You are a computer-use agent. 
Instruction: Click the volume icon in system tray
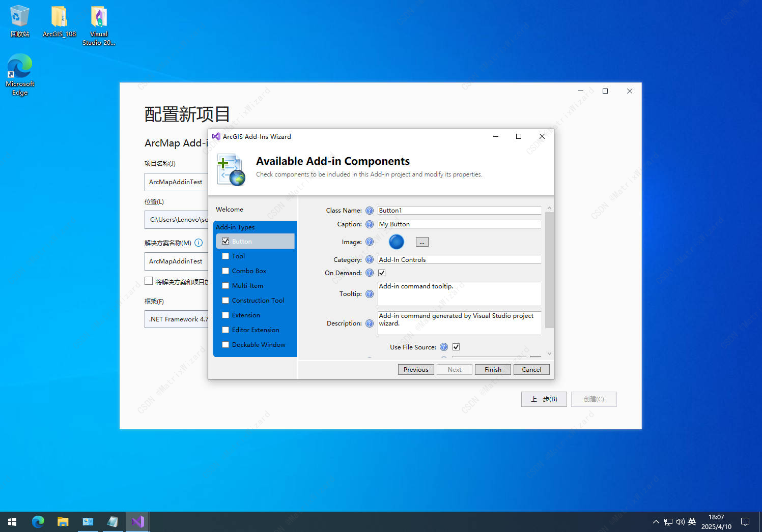click(680, 522)
